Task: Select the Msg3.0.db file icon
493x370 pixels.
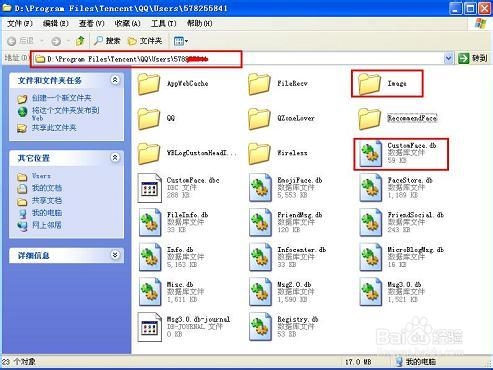Action: 371,292
